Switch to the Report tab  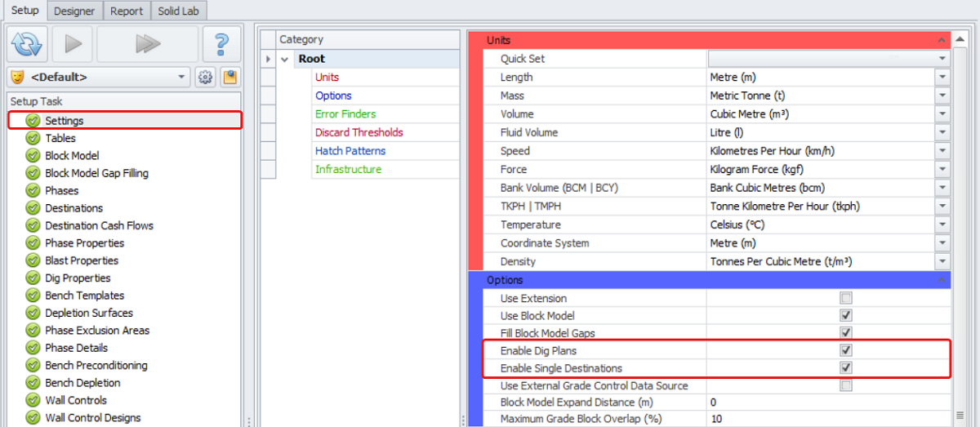(x=127, y=11)
